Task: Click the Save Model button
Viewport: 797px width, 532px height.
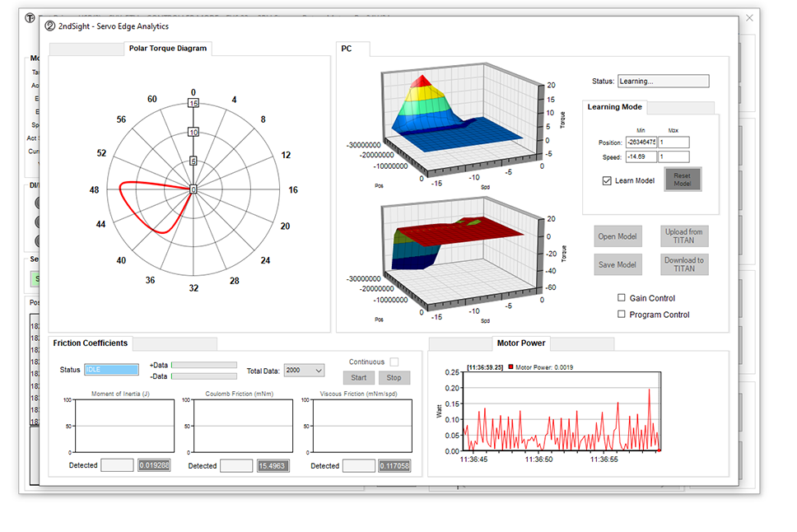Action: (x=617, y=264)
